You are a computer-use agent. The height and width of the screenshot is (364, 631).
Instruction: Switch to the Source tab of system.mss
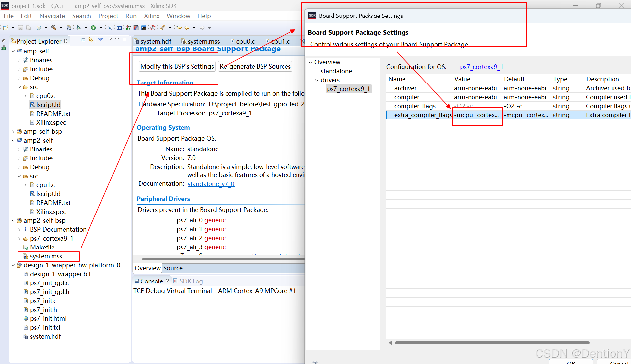pos(173,268)
